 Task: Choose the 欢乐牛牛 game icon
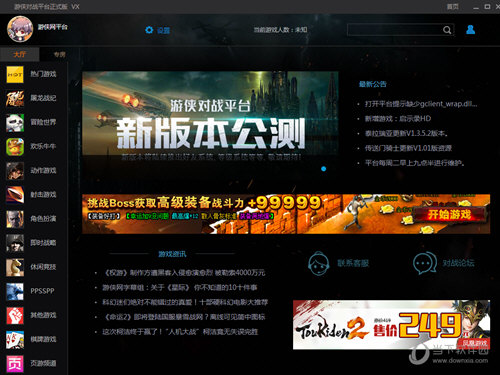(x=15, y=147)
